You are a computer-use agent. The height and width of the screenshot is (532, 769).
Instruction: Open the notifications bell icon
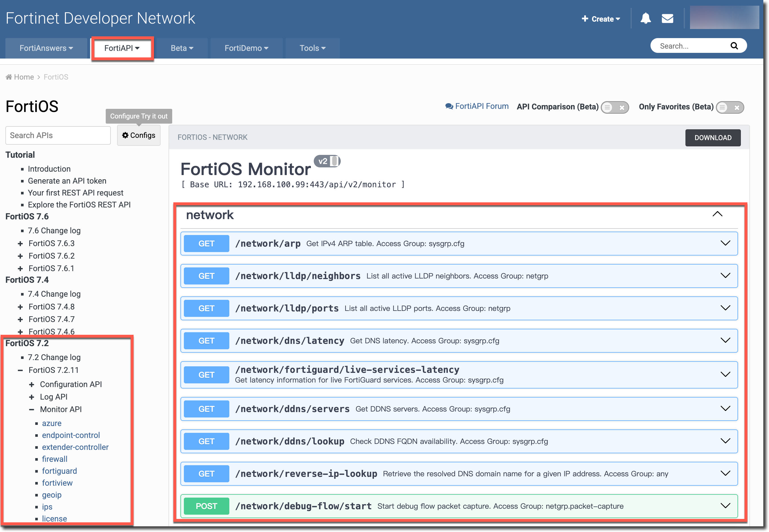click(645, 18)
